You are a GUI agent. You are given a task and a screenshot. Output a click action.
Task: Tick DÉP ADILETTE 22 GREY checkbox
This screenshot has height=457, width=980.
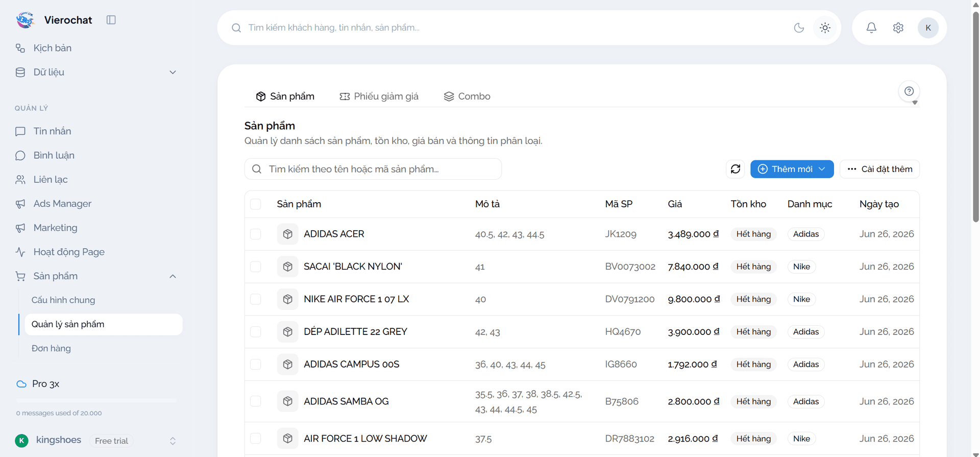[x=256, y=332]
